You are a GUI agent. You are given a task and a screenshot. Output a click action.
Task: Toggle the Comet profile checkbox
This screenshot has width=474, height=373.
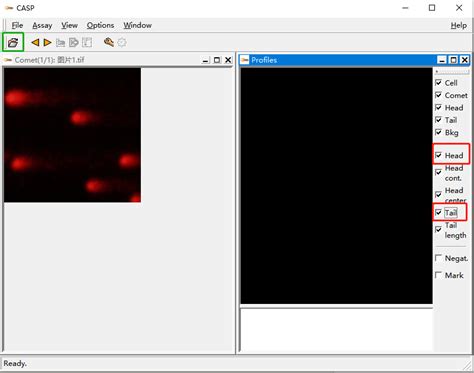[439, 95]
